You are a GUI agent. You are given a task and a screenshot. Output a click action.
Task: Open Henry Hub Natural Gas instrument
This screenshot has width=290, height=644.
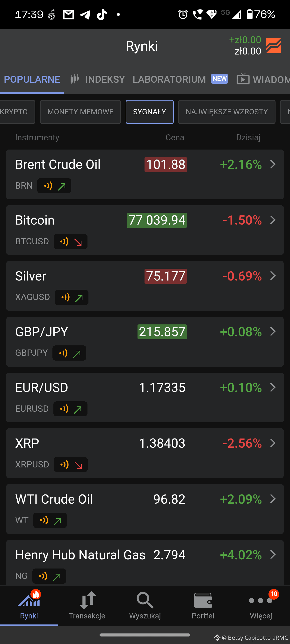[x=145, y=562]
